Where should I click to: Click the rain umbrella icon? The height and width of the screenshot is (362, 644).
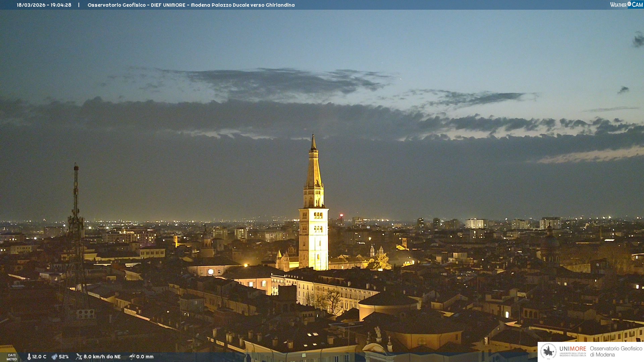click(132, 357)
